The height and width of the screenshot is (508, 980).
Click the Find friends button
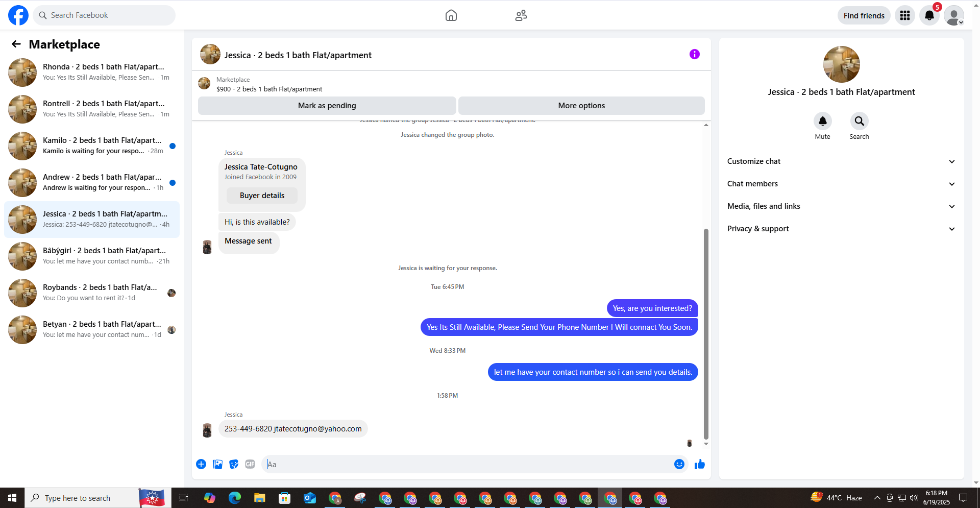coord(864,15)
